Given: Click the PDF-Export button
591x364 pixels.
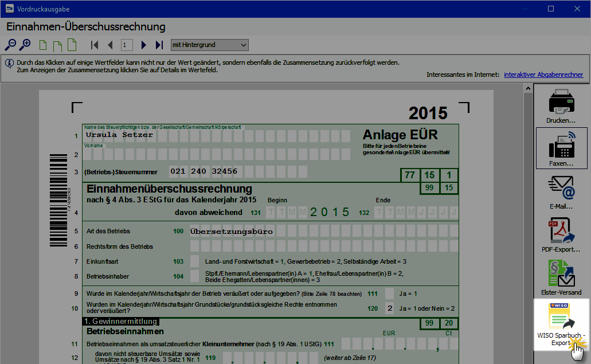Looking at the screenshot, I should 561,235.
